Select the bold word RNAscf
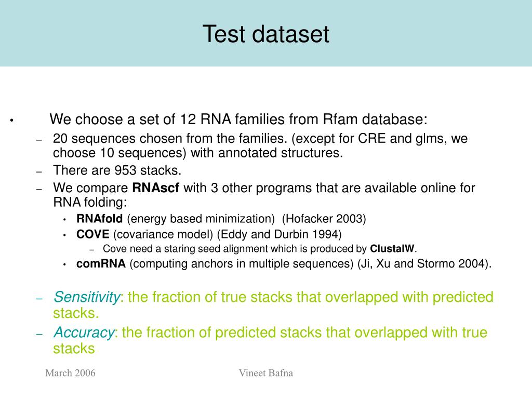 (155, 188)
